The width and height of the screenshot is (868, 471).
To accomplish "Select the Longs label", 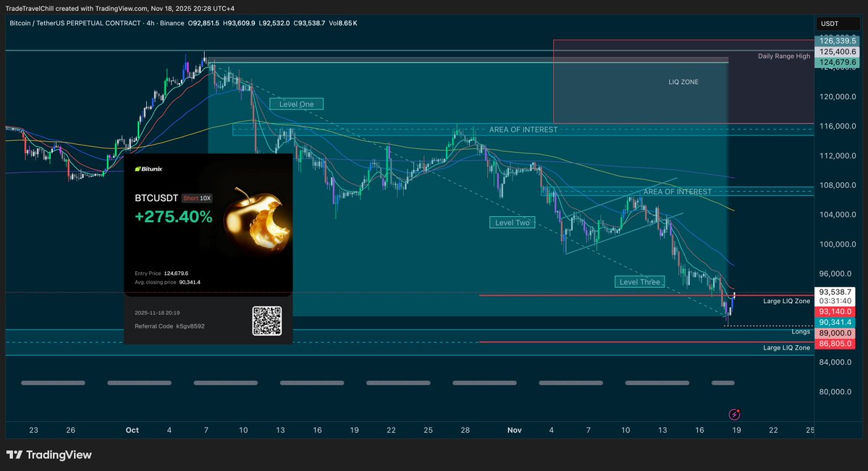I will 801,331.
